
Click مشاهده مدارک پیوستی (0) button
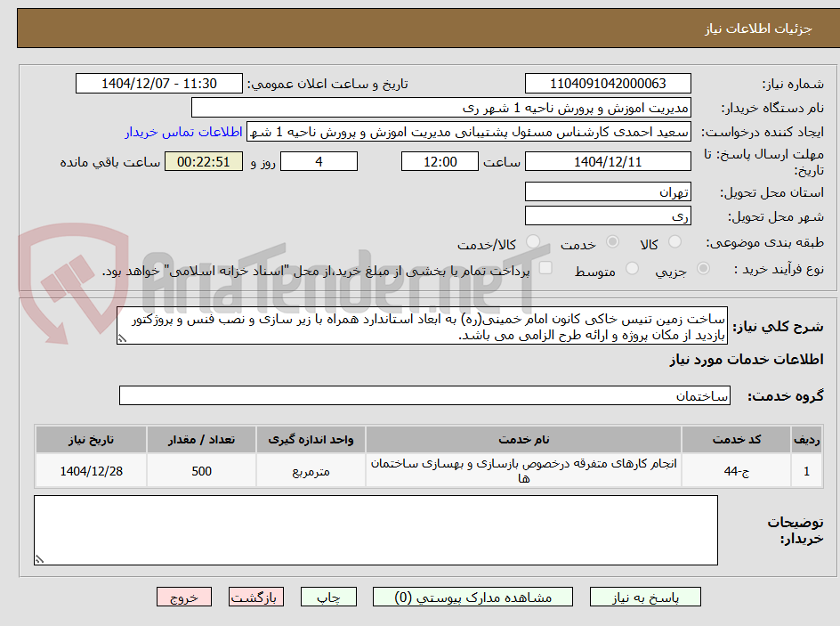(x=472, y=597)
